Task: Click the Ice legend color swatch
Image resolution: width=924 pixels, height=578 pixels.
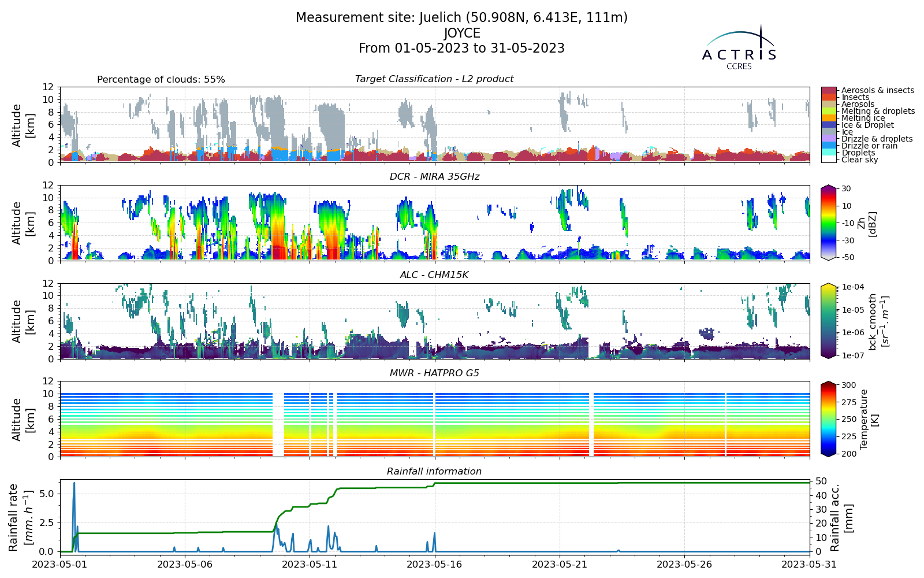Action: click(x=829, y=132)
